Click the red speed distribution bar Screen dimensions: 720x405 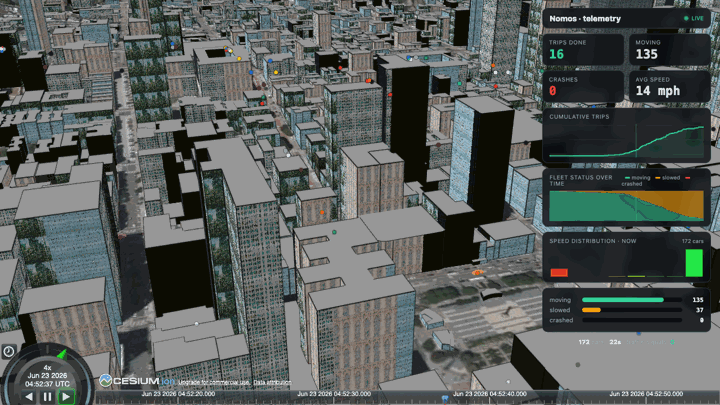(559, 273)
